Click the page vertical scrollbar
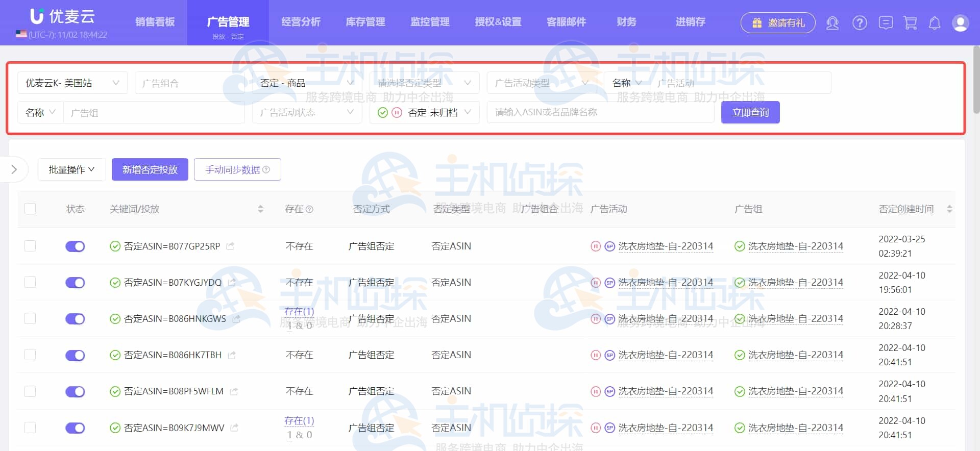The width and height of the screenshot is (980, 451). tap(976, 82)
